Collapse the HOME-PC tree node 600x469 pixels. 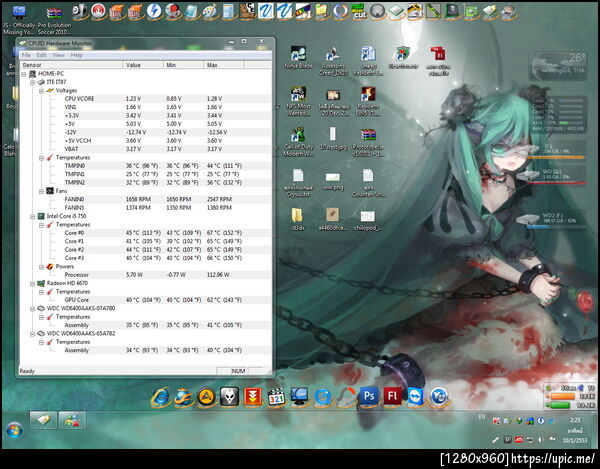[x=24, y=73]
